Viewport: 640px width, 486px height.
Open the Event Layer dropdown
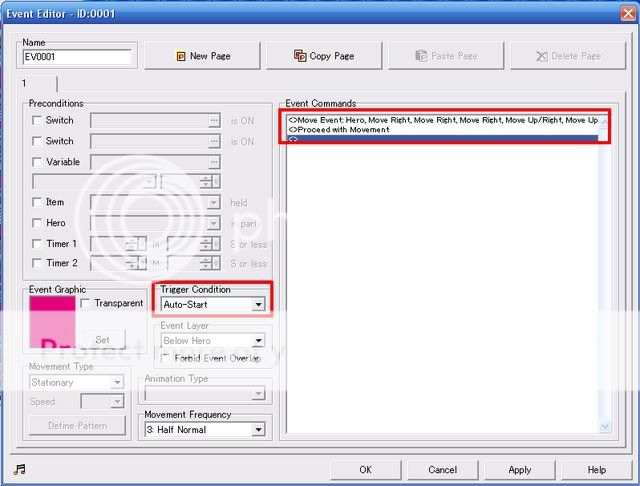tap(259, 341)
